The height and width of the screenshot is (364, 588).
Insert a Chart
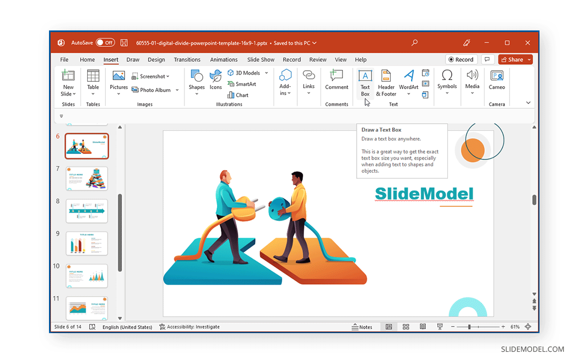240,95
